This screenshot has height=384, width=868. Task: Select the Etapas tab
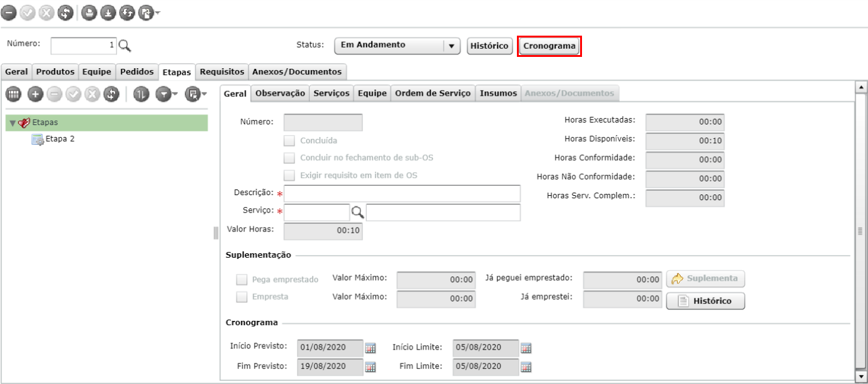pyautogui.click(x=176, y=73)
